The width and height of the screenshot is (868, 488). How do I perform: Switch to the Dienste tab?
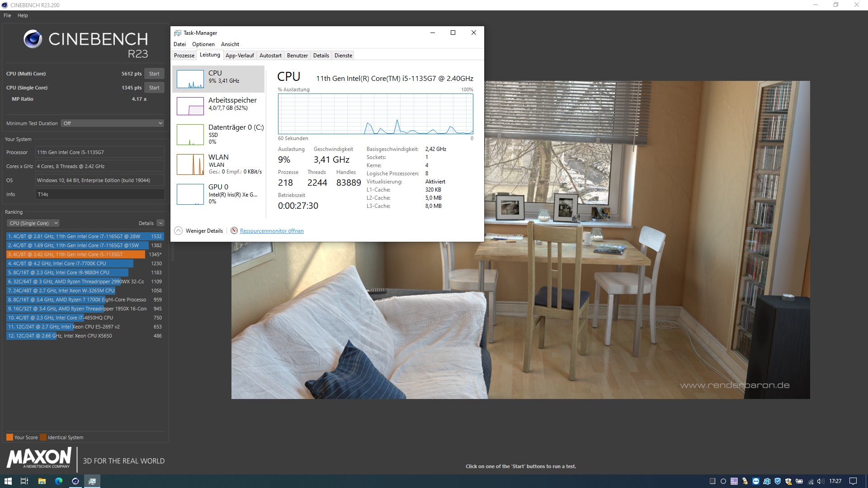tap(343, 56)
